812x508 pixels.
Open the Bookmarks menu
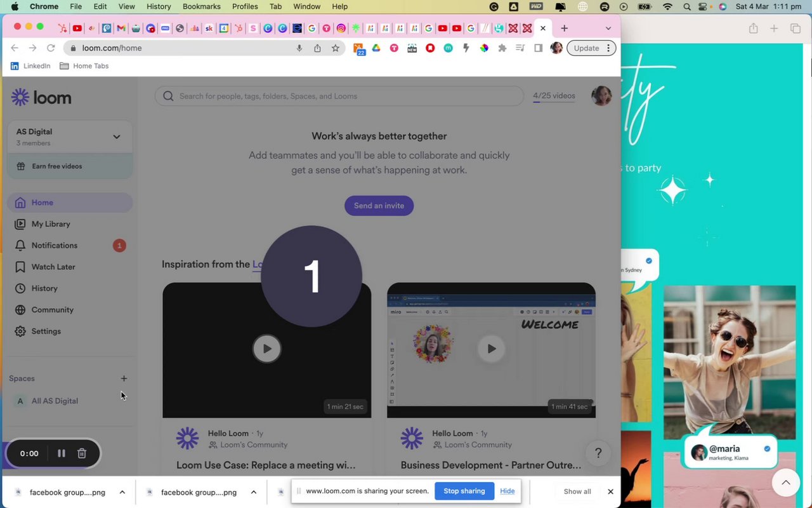202,6
